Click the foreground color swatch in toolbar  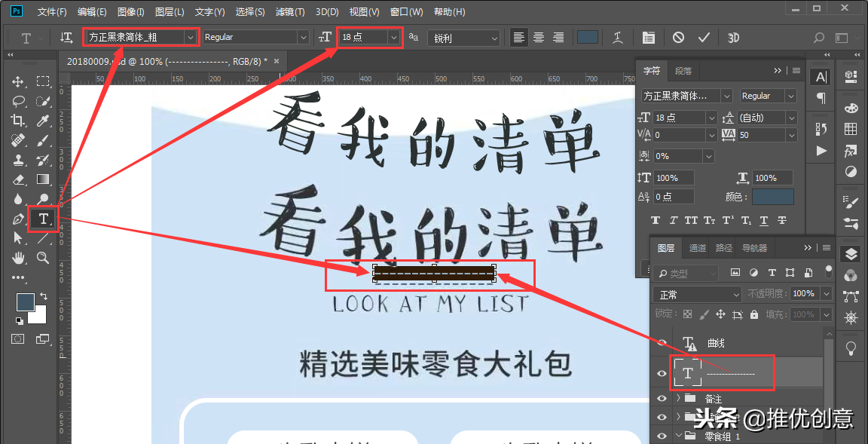(x=25, y=302)
